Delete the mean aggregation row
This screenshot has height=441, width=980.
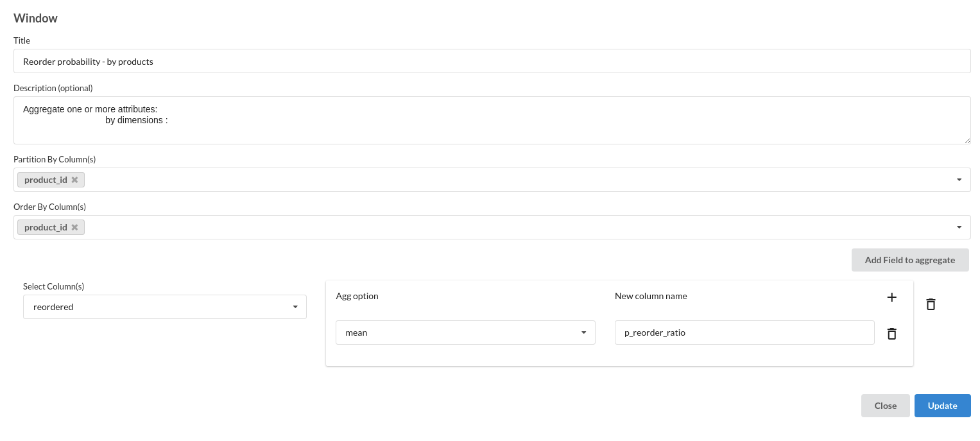coord(891,333)
